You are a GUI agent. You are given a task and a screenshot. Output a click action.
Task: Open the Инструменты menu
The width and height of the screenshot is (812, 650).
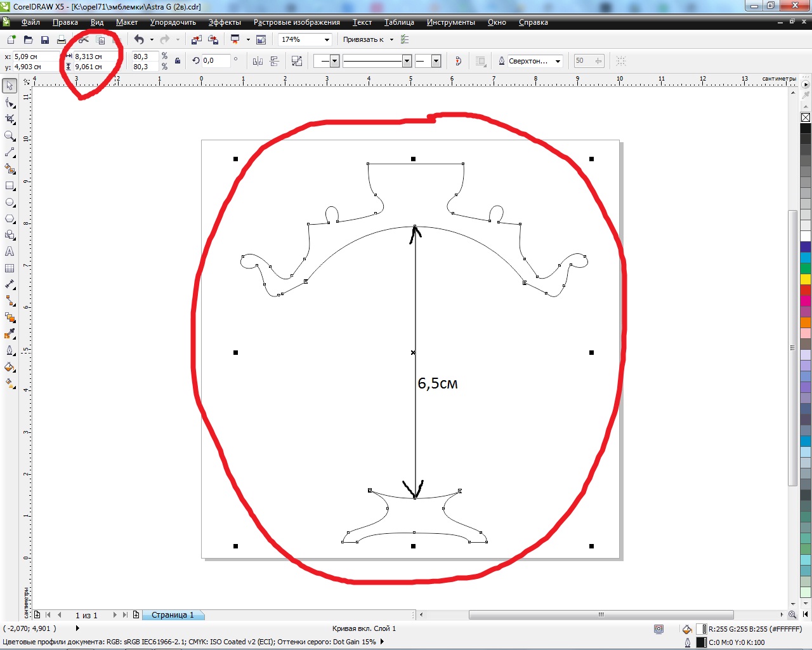coord(450,22)
